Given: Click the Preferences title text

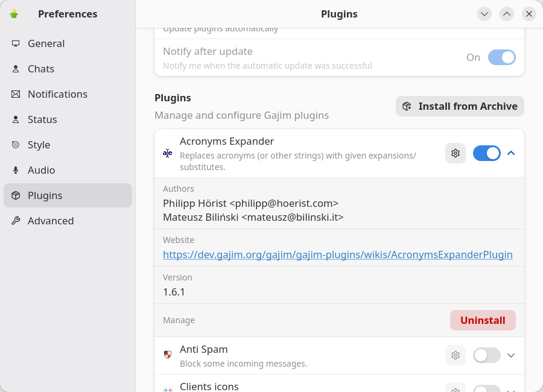Looking at the screenshot, I should coord(68,14).
